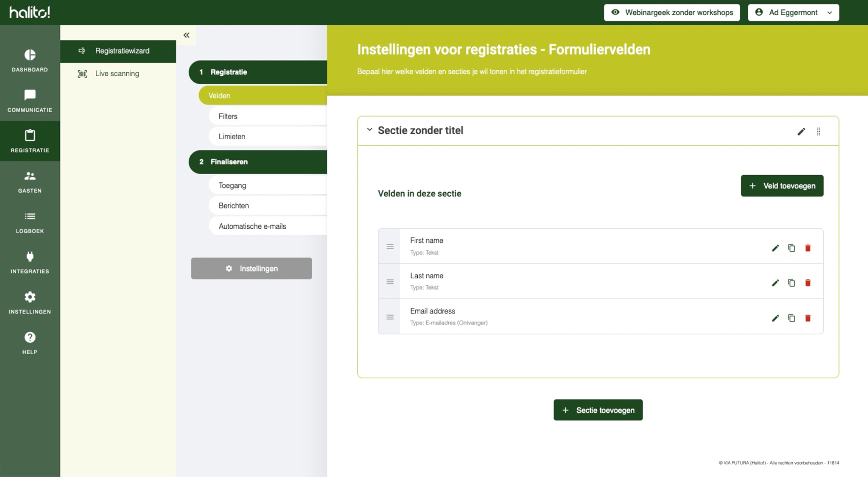868x477 pixels.
Task: Click Type: E-mailadres (Ontvanger) text
Action: click(449, 323)
